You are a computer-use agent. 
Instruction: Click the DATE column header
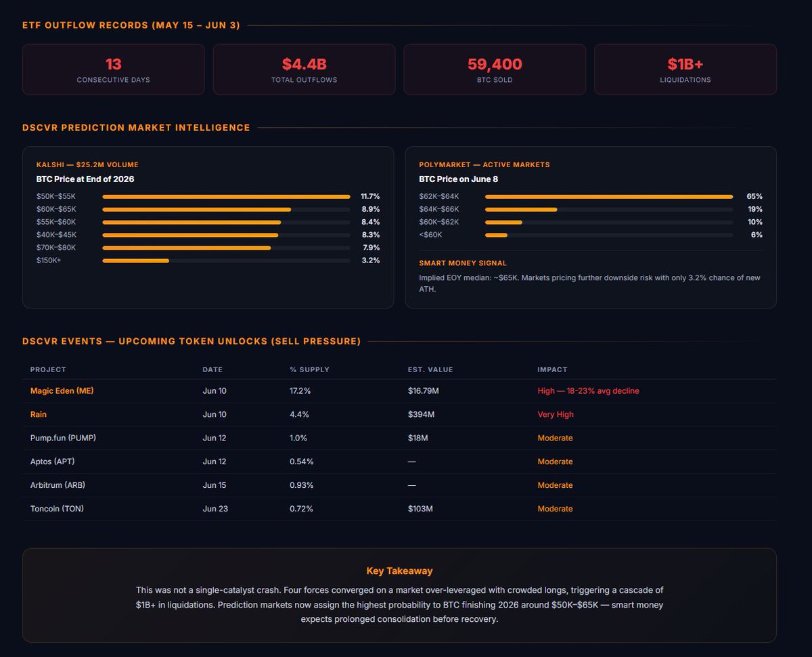(x=212, y=369)
